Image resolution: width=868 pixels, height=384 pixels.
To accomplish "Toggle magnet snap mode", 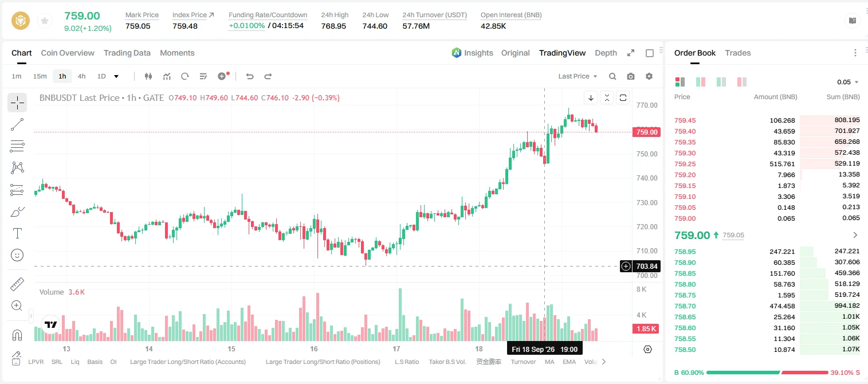I will coord(17,335).
